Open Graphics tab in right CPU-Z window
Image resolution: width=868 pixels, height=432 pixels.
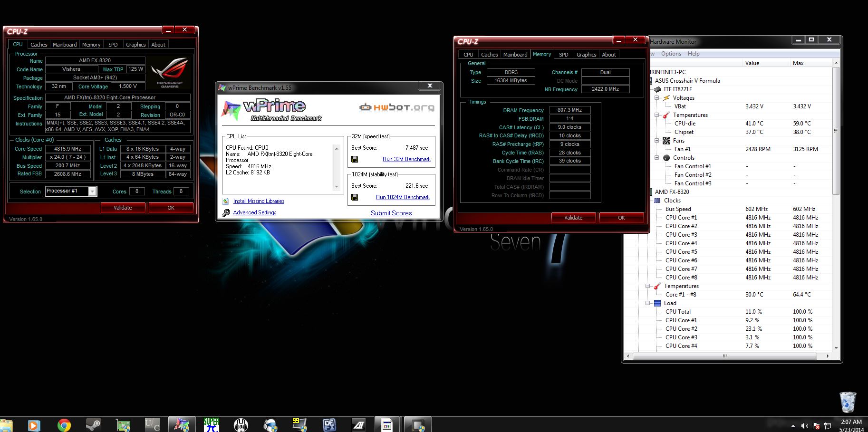pyautogui.click(x=586, y=55)
